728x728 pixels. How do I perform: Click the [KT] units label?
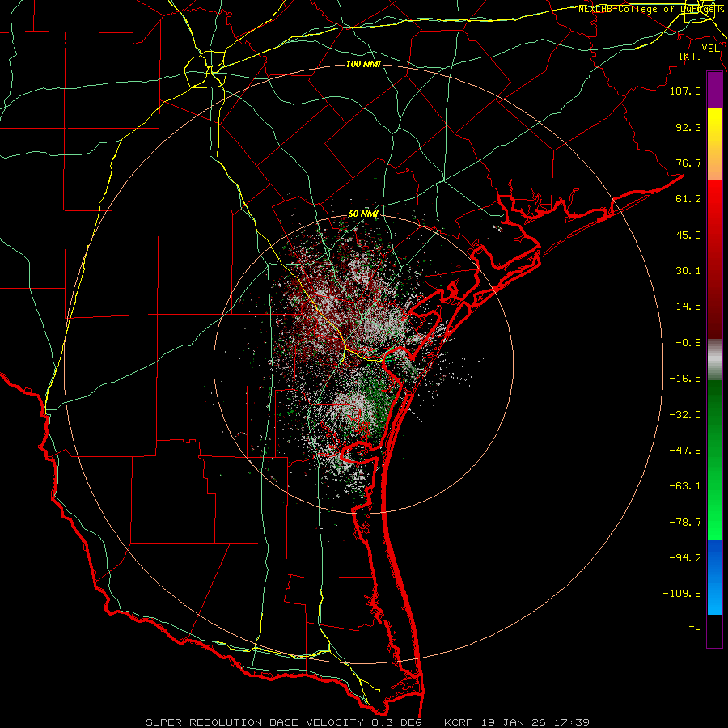pos(691,56)
